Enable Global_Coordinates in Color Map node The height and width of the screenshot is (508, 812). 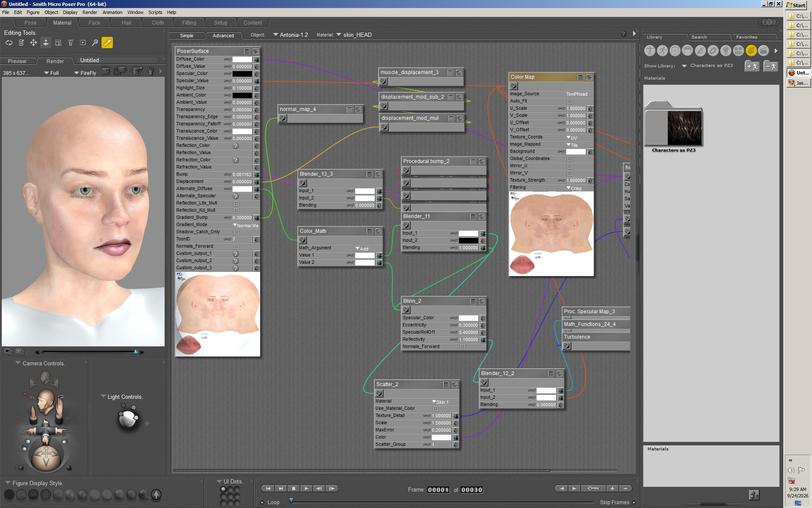point(570,159)
